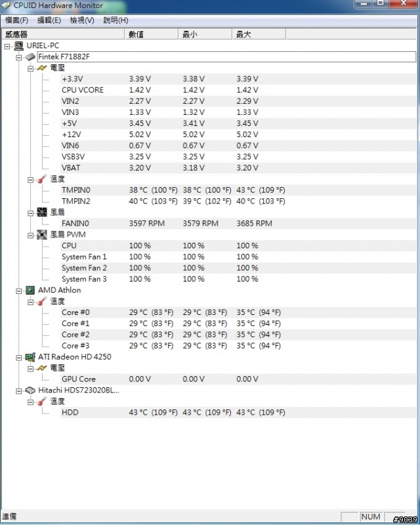The width and height of the screenshot is (420, 525).
Task: Open the 編輯(E) edit menu
Action: point(49,20)
